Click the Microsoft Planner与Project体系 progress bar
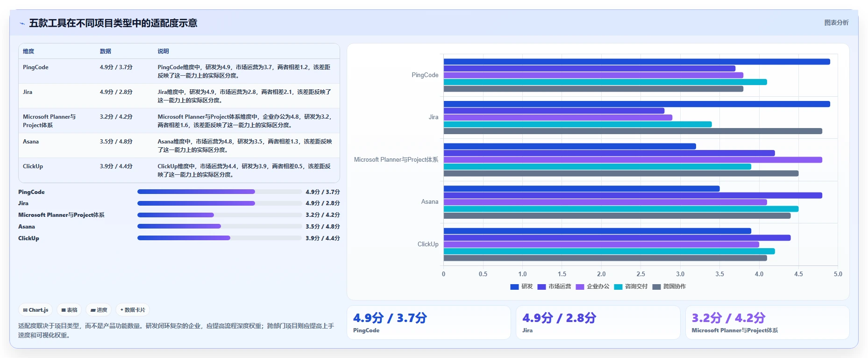This screenshot has height=358, width=868. (x=220, y=215)
